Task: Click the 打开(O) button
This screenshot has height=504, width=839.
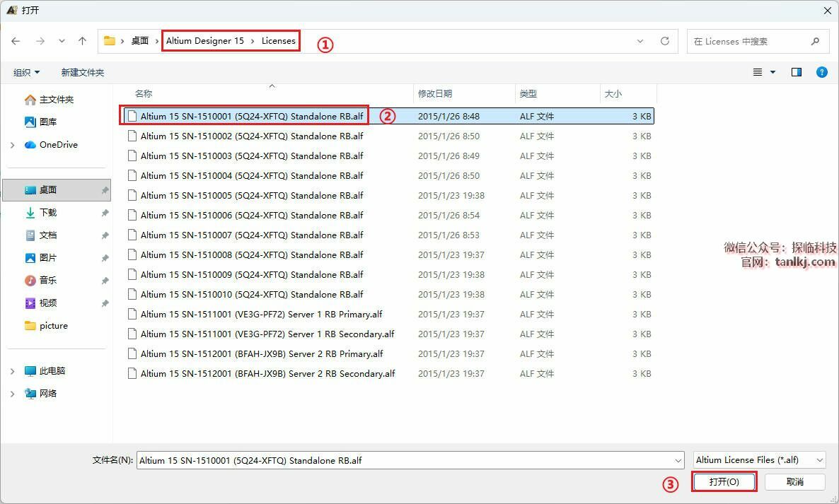Action: pyautogui.click(x=724, y=481)
